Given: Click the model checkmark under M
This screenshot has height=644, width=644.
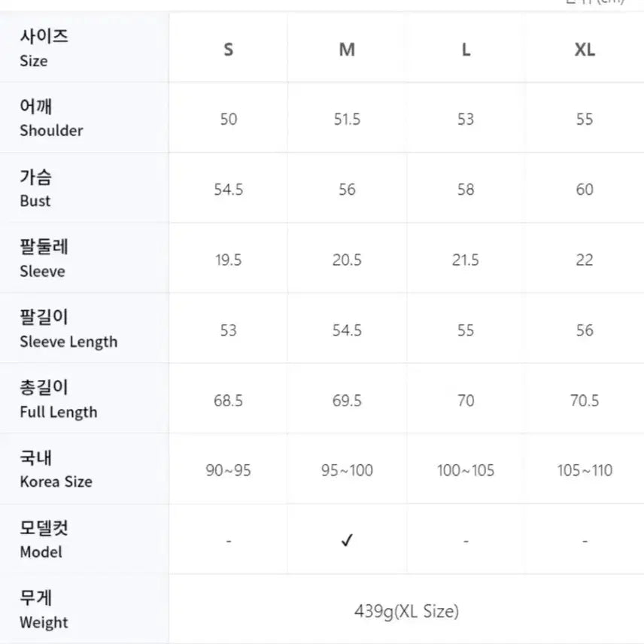Looking at the screenshot, I should point(347,540).
